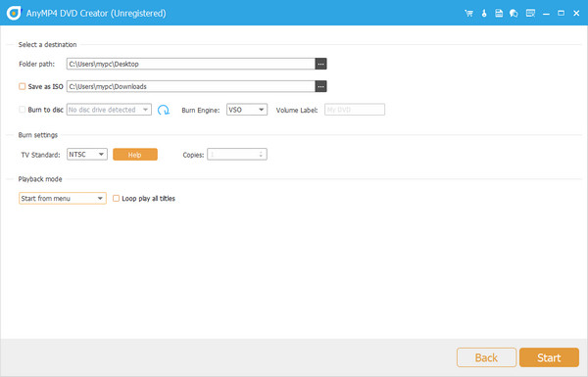Click the 'Volume Label:' text label
588x377 pixels.
297,111
